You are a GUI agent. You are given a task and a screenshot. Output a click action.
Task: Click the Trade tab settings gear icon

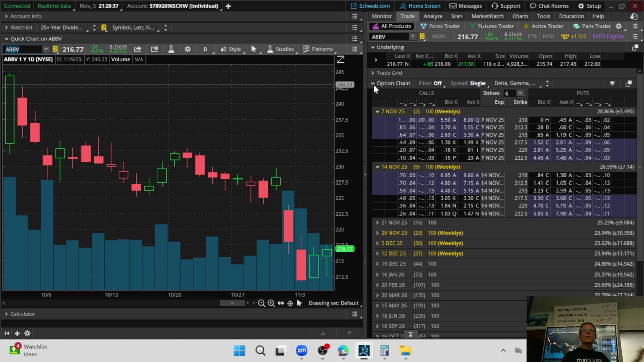(x=619, y=26)
